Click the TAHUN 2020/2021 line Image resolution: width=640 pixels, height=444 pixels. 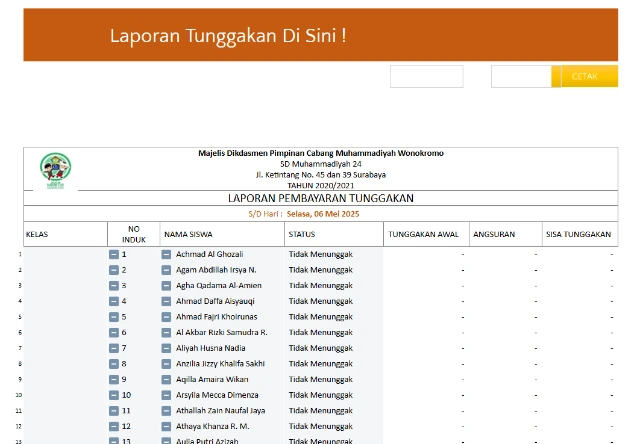[x=321, y=186]
